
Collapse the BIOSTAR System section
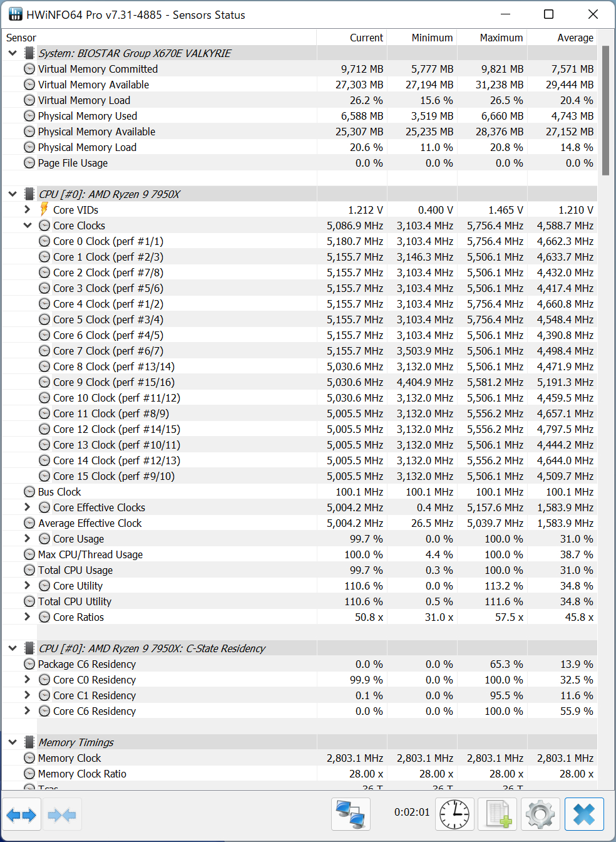click(13, 53)
